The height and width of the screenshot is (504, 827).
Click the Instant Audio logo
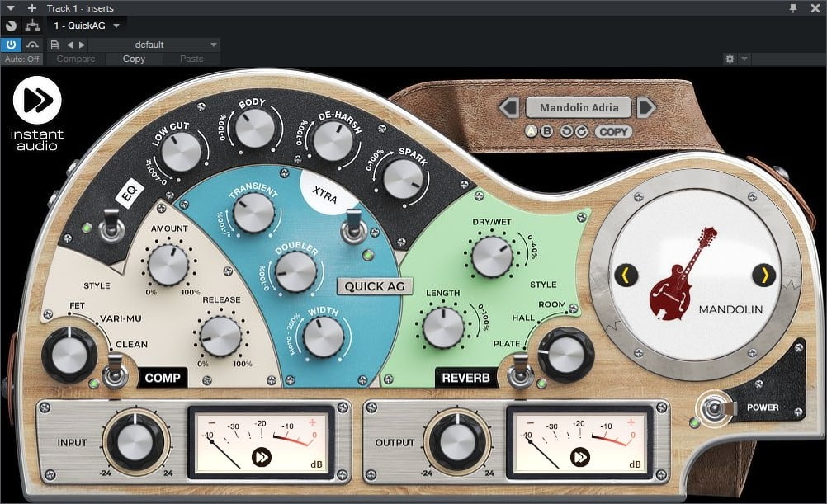(37, 113)
